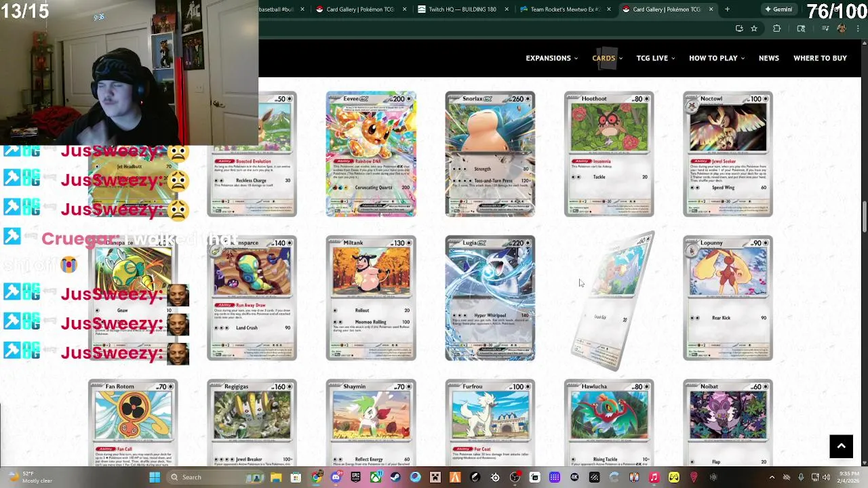Open the Windows Start menu
Viewport: 868px width, 488px height.
(x=155, y=477)
